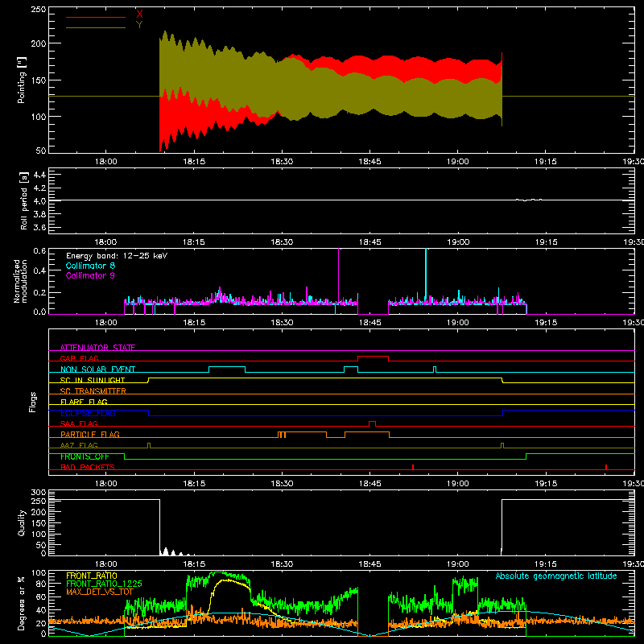This screenshot has height=644, width=644.
Task: Click '18:15' tick under the modulation panel
Action: pyautogui.click(x=194, y=323)
